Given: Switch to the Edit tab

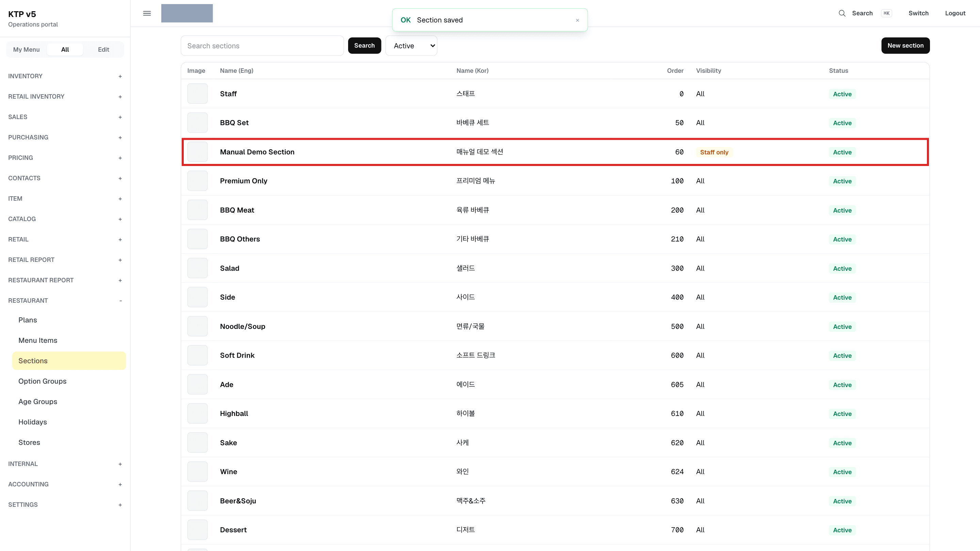Looking at the screenshot, I should coord(103,49).
